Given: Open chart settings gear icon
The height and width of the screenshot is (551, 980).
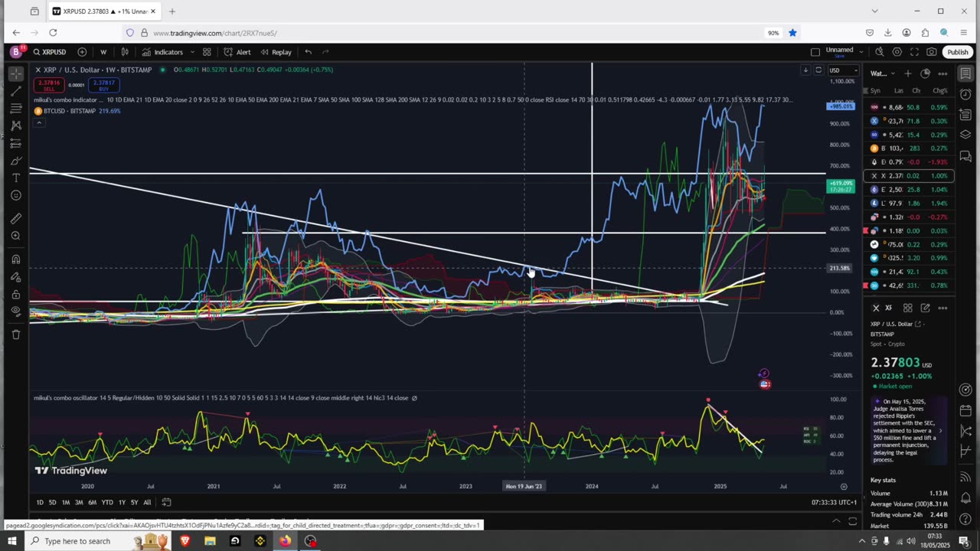Looking at the screenshot, I should (x=897, y=52).
